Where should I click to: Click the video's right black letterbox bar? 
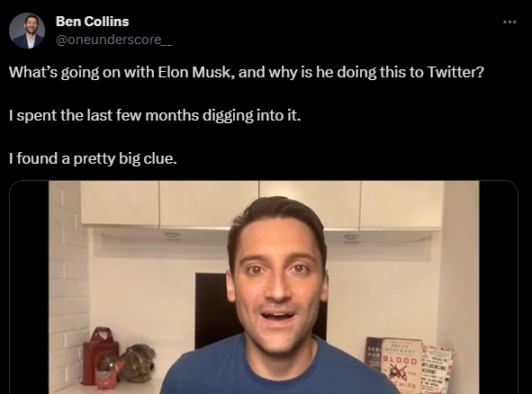tap(499, 288)
